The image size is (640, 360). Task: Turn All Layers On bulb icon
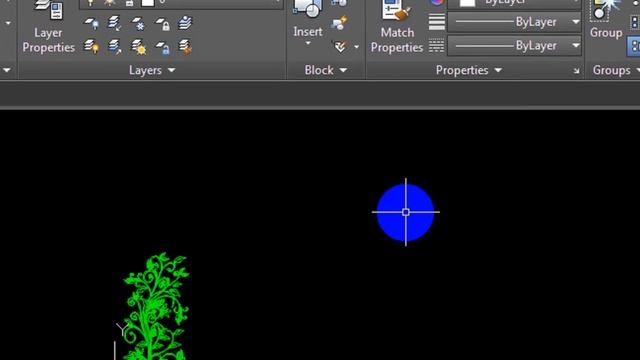91,47
